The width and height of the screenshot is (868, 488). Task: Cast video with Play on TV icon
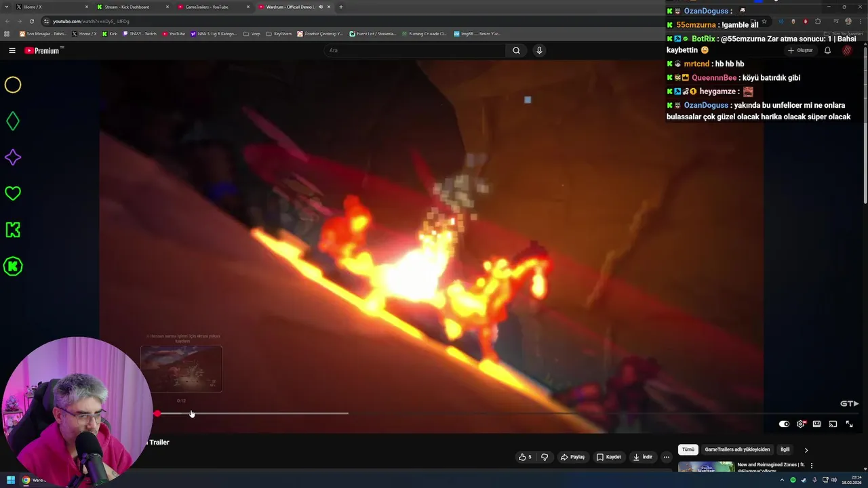tap(833, 424)
